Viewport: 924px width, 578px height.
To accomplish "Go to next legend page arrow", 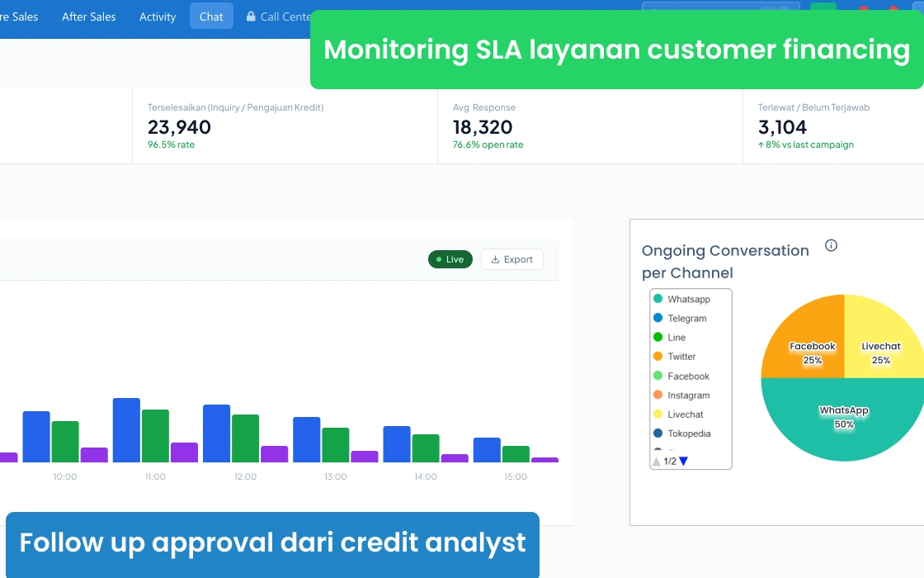I will [684, 462].
